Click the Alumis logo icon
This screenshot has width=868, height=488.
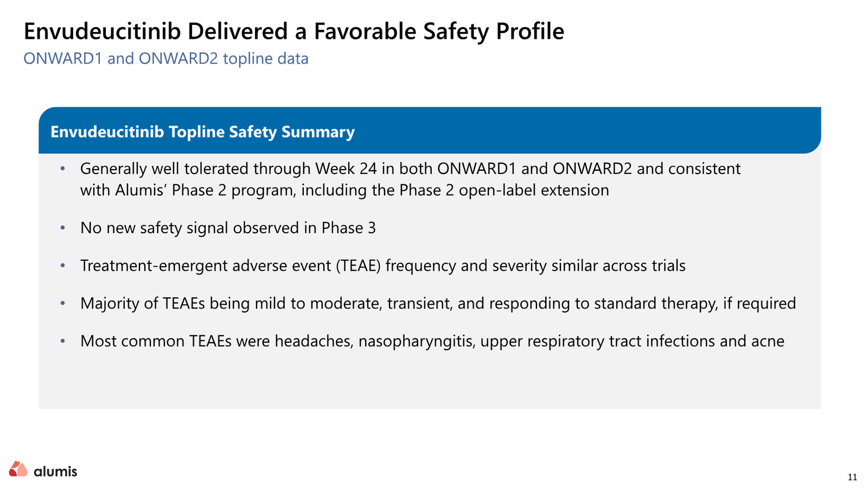pos(18,469)
